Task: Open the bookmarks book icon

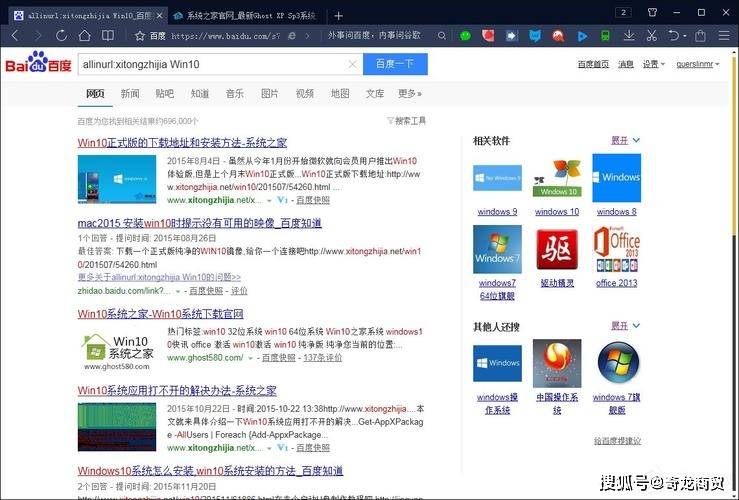Action: [108, 35]
